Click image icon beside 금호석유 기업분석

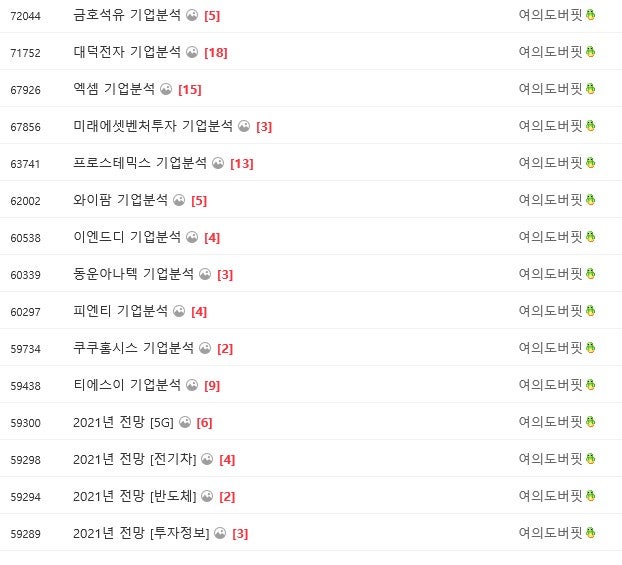192,15
